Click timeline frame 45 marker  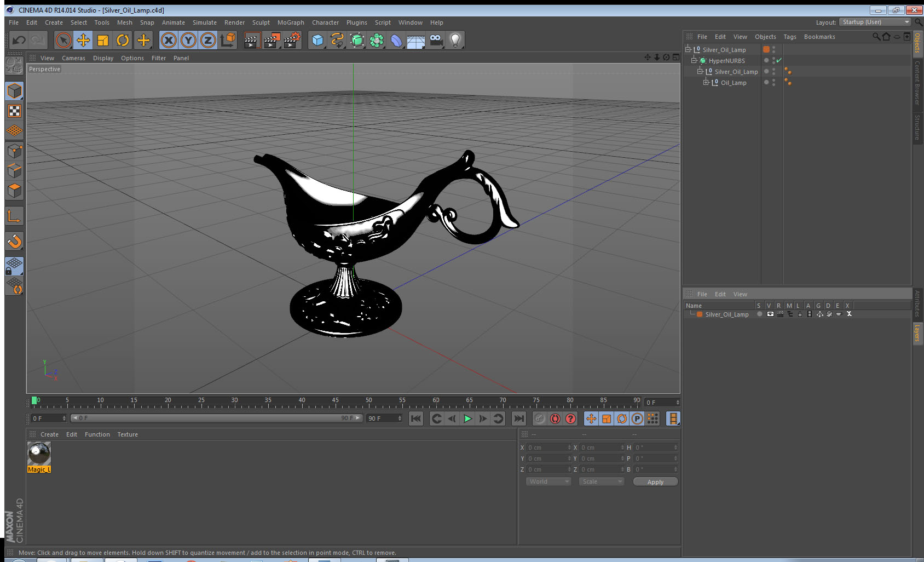[x=335, y=400]
